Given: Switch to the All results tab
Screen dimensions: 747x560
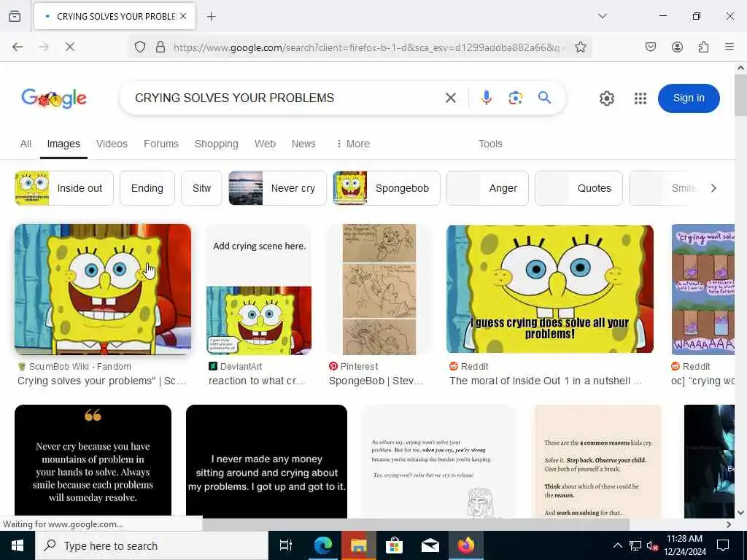Looking at the screenshot, I should (26, 144).
